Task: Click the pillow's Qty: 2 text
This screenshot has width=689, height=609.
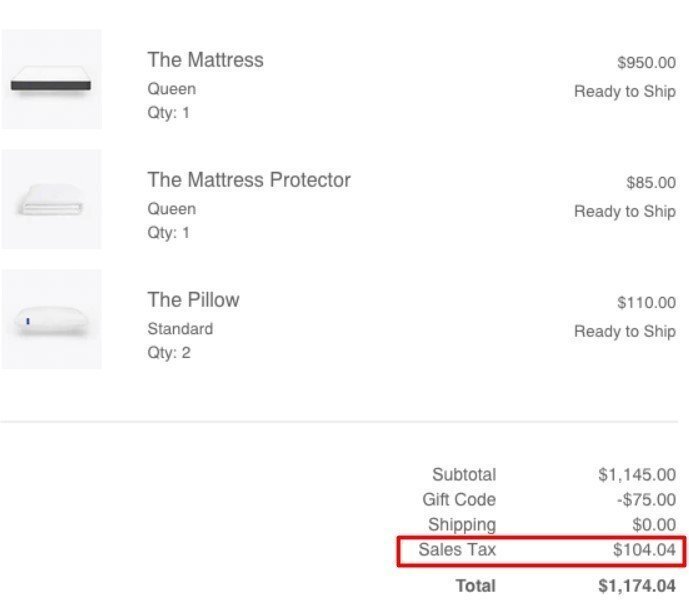Action: tap(169, 353)
